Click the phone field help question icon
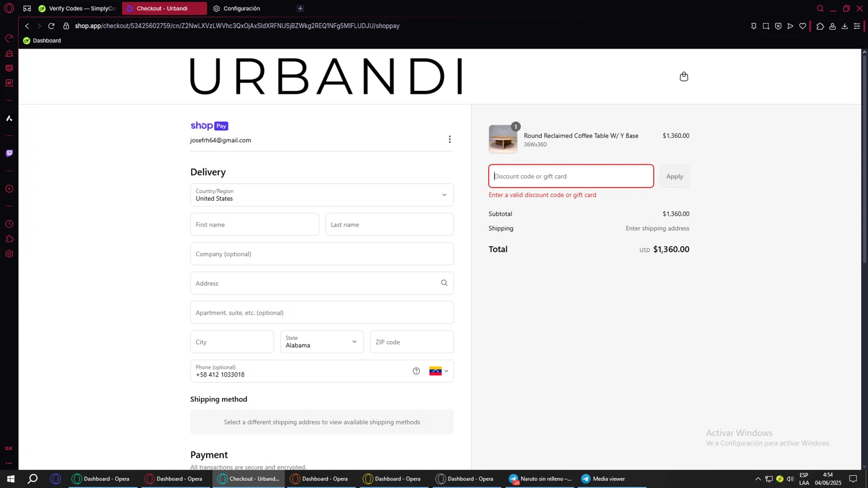868x488 pixels. point(416,371)
